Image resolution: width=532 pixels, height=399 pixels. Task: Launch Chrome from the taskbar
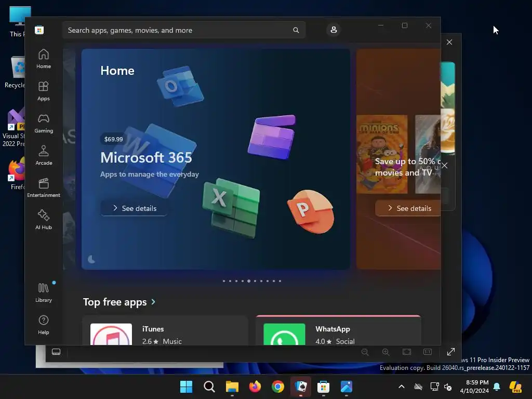pyautogui.click(x=278, y=387)
